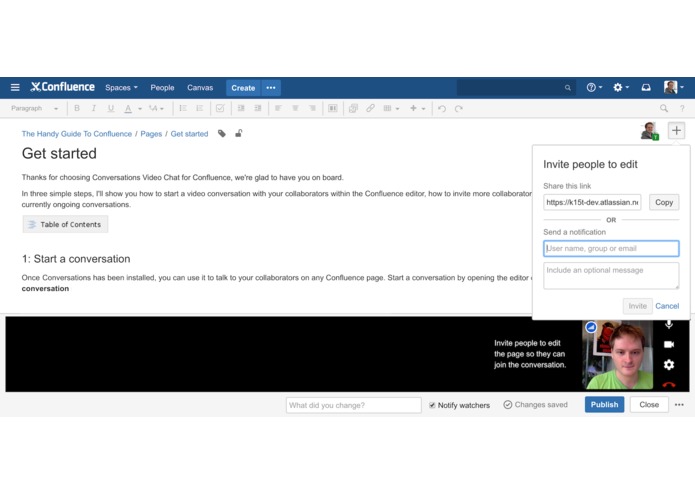Close the editor

[649, 405]
